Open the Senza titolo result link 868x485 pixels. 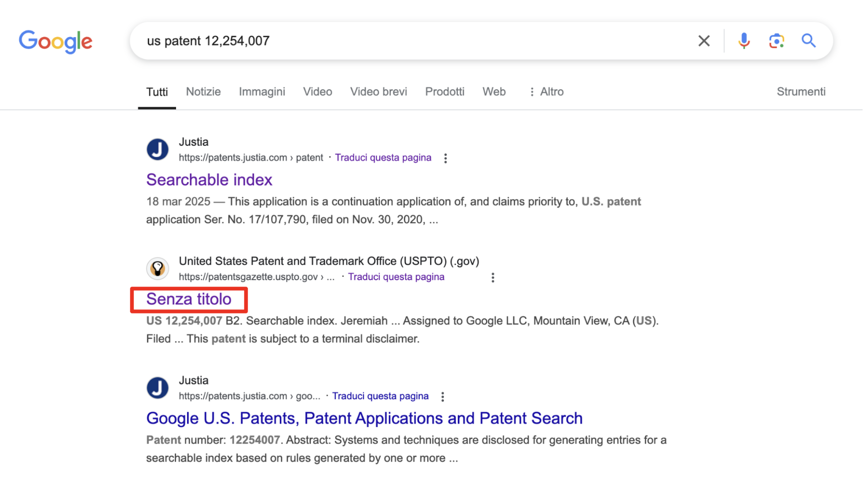(x=188, y=299)
